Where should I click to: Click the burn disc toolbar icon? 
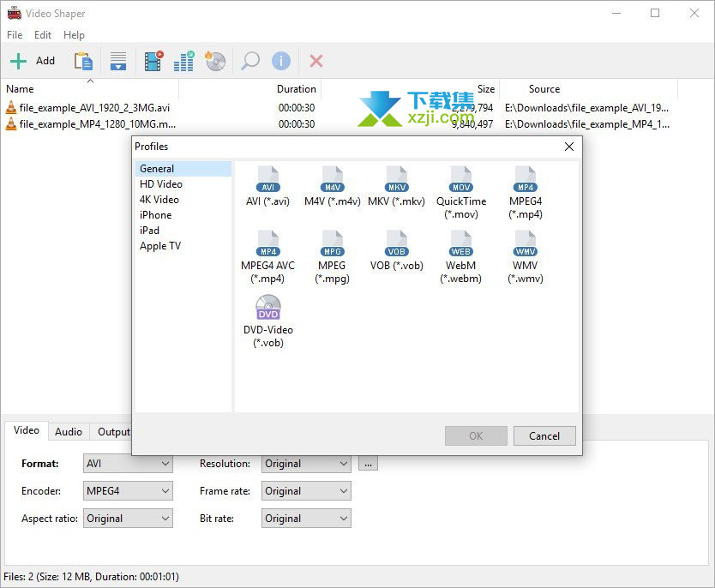point(215,61)
